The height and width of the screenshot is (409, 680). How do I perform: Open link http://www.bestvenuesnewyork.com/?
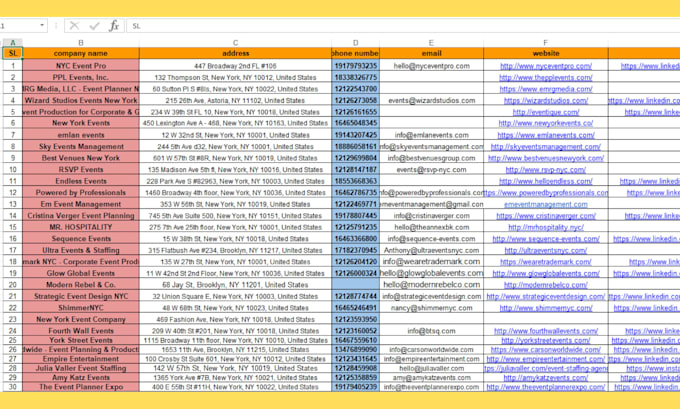546,158
